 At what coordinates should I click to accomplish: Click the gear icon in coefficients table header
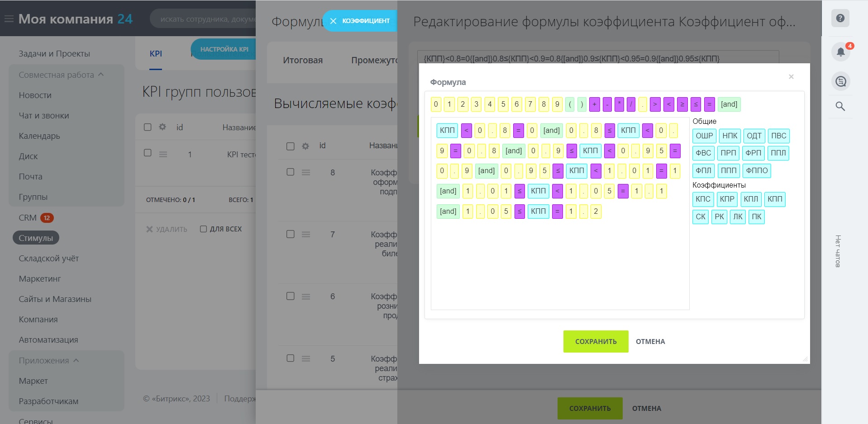point(305,146)
